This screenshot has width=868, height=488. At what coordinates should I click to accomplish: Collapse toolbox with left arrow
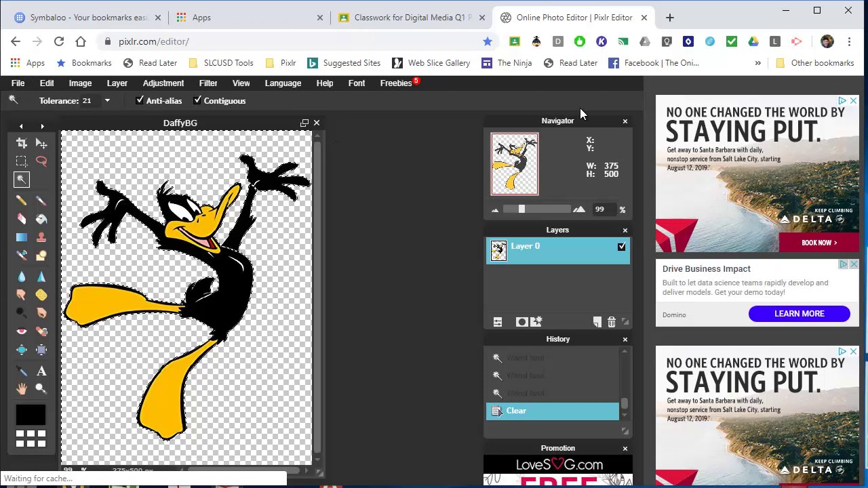coord(21,126)
